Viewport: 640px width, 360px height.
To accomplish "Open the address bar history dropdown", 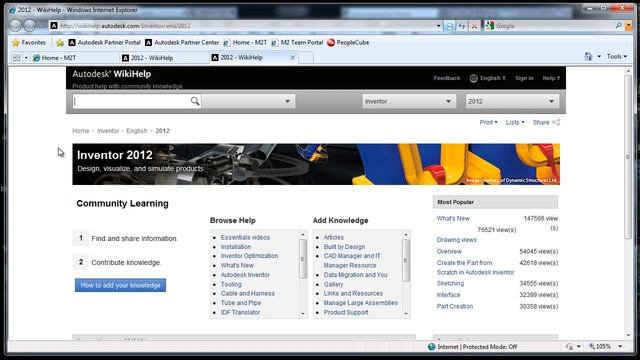I will pyautogui.click(x=438, y=26).
